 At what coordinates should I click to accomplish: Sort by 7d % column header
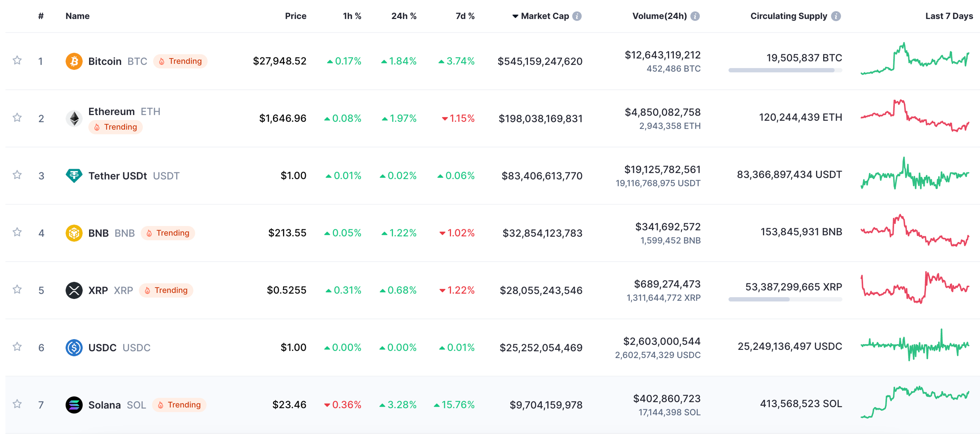[465, 16]
